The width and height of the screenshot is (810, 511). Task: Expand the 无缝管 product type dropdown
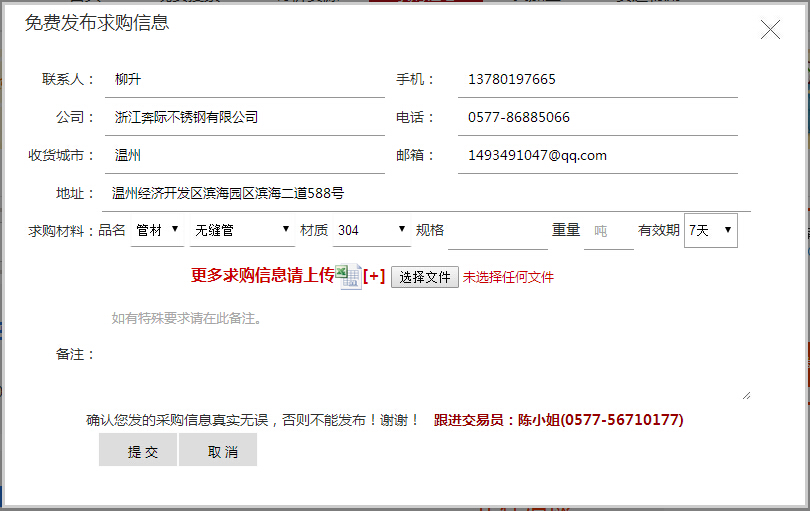coord(242,231)
